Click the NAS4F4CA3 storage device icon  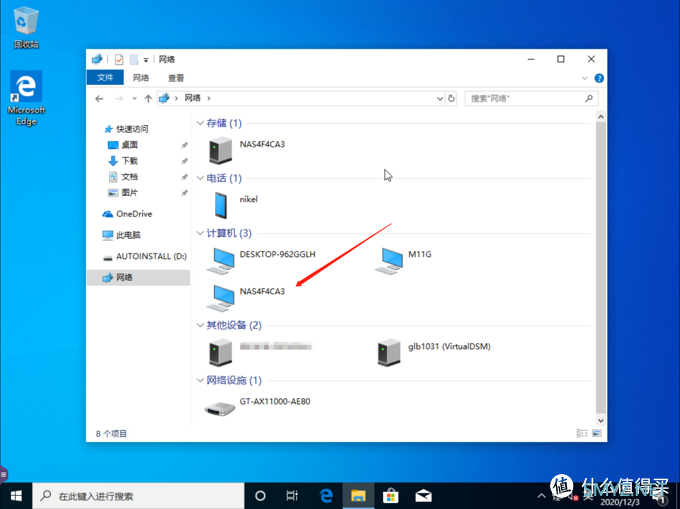(220, 150)
